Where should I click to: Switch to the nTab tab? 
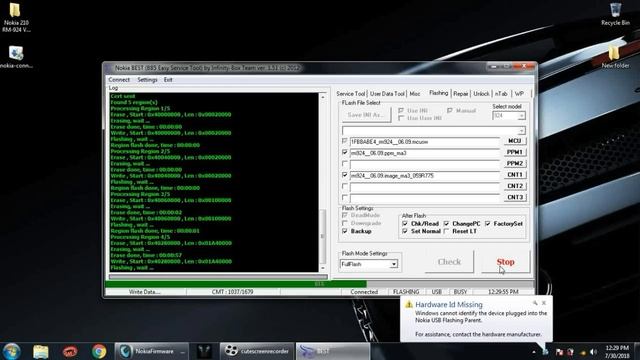tap(501, 94)
